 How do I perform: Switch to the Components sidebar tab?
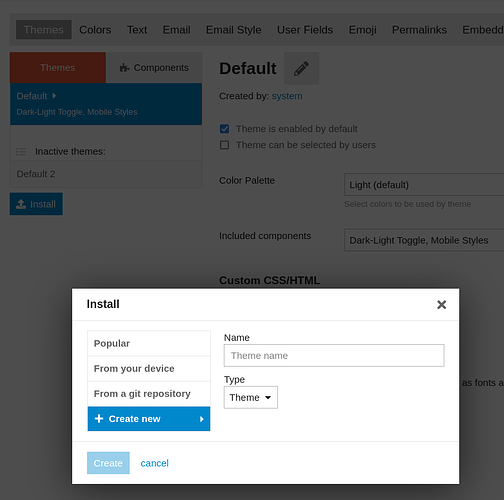coord(154,68)
